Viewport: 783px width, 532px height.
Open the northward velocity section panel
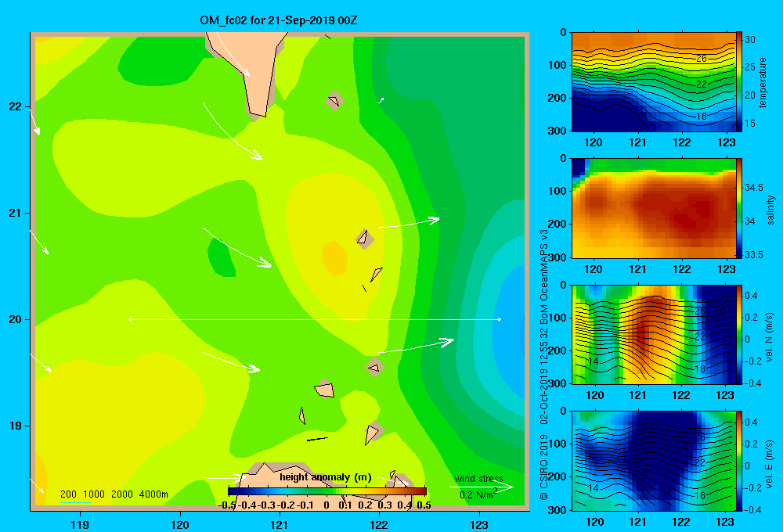point(653,334)
